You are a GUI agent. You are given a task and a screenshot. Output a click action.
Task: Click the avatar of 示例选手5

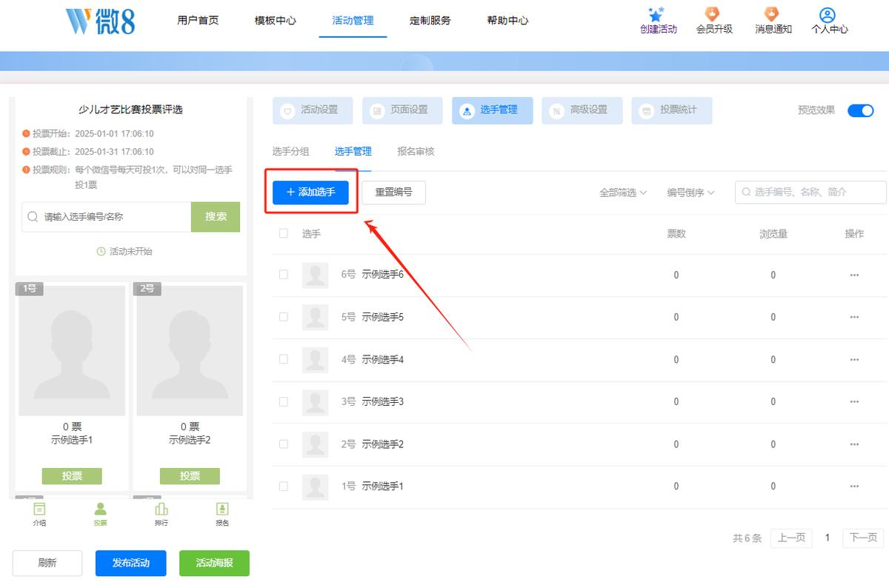click(315, 318)
